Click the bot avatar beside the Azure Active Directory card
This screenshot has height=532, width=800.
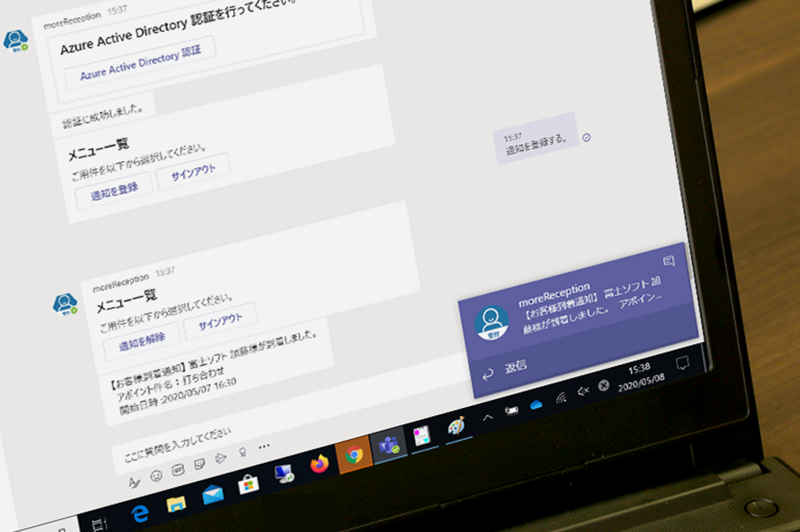(x=15, y=41)
